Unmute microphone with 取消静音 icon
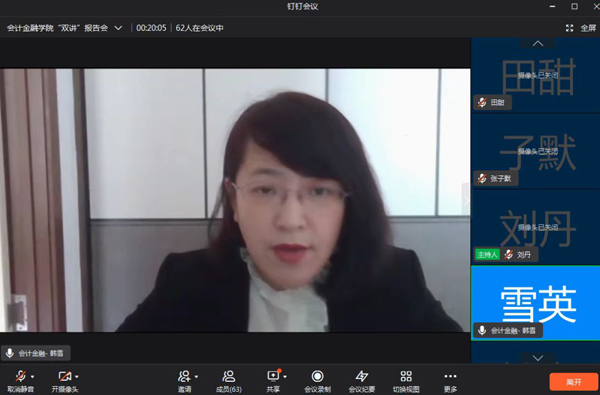 [21, 382]
